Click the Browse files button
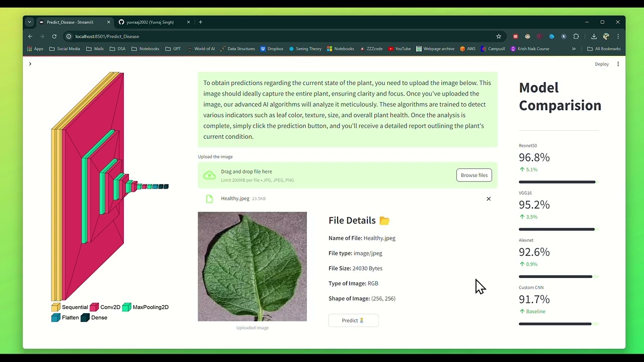644x362 pixels. coord(474,175)
